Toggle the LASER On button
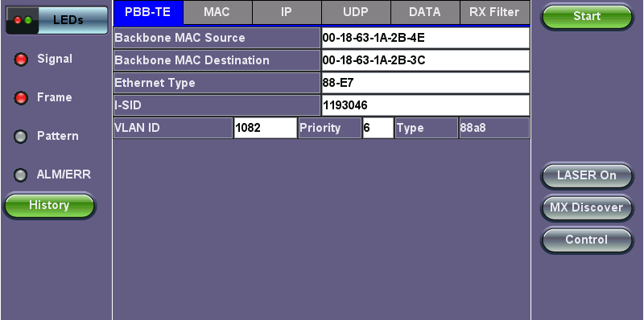The width and height of the screenshot is (644, 320). click(x=587, y=175)
